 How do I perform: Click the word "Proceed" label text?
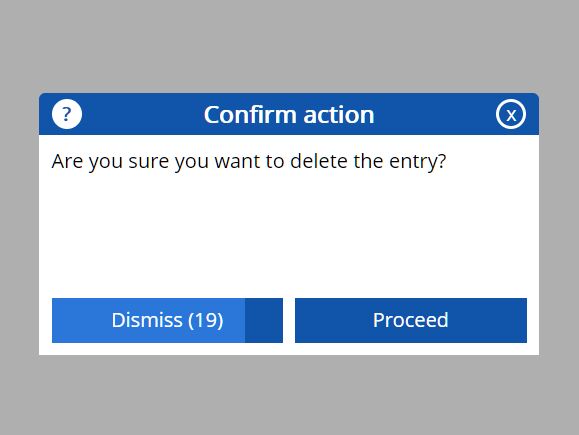tap(411, 320)
